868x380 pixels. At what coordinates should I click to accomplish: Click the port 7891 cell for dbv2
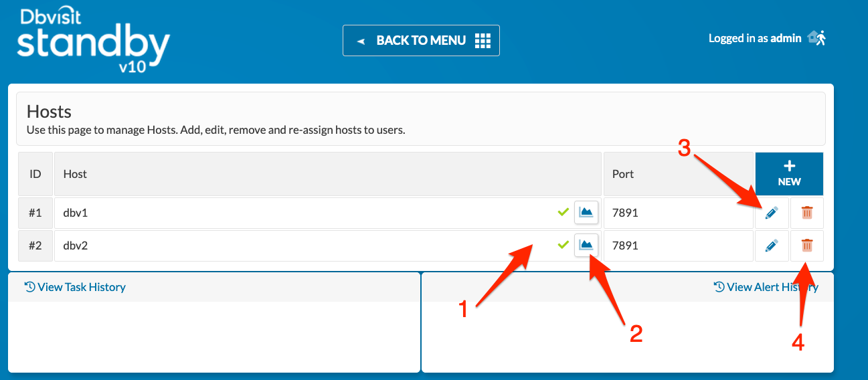(x=679, y=246)
